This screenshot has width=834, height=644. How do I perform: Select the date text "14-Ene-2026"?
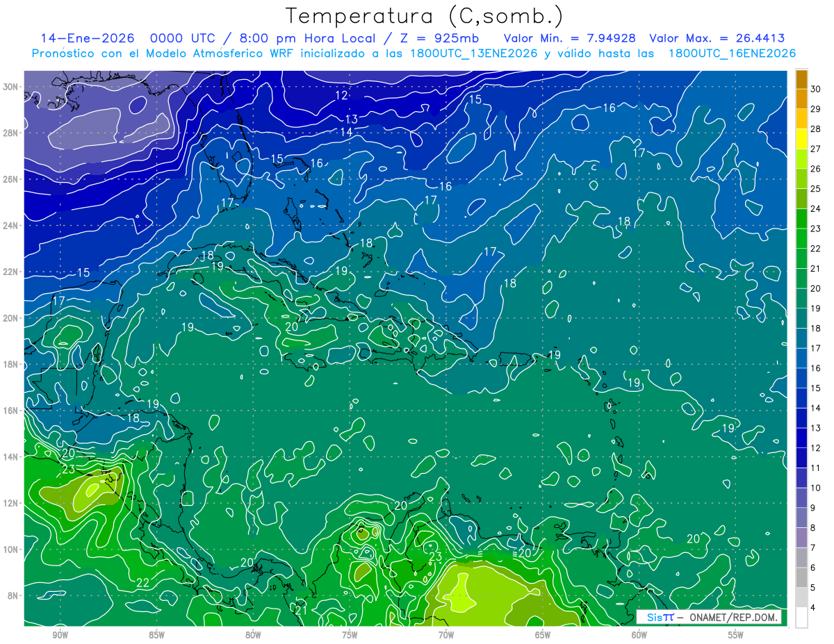(x=87, y=38)
